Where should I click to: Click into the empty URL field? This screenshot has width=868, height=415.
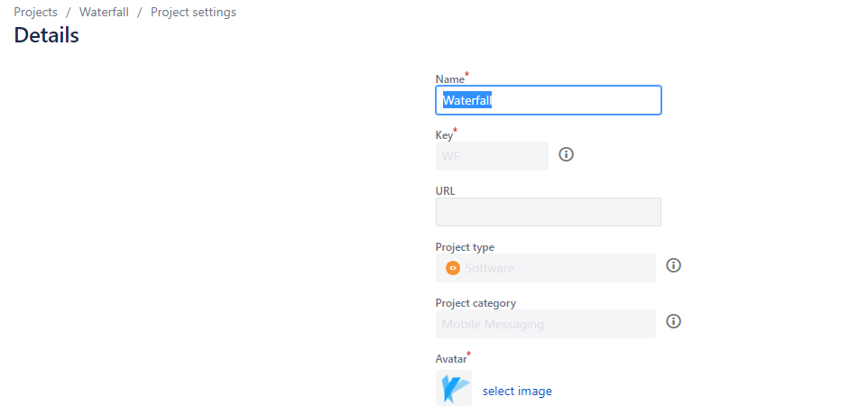pyautogui.click(x=548, y=212)
